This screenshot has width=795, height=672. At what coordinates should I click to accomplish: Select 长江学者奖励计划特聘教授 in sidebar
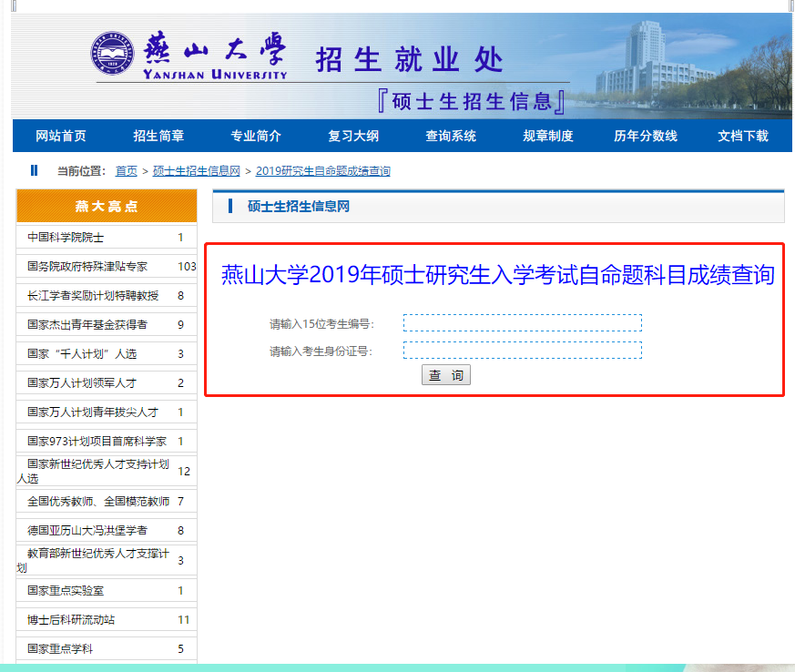point(93,296)
